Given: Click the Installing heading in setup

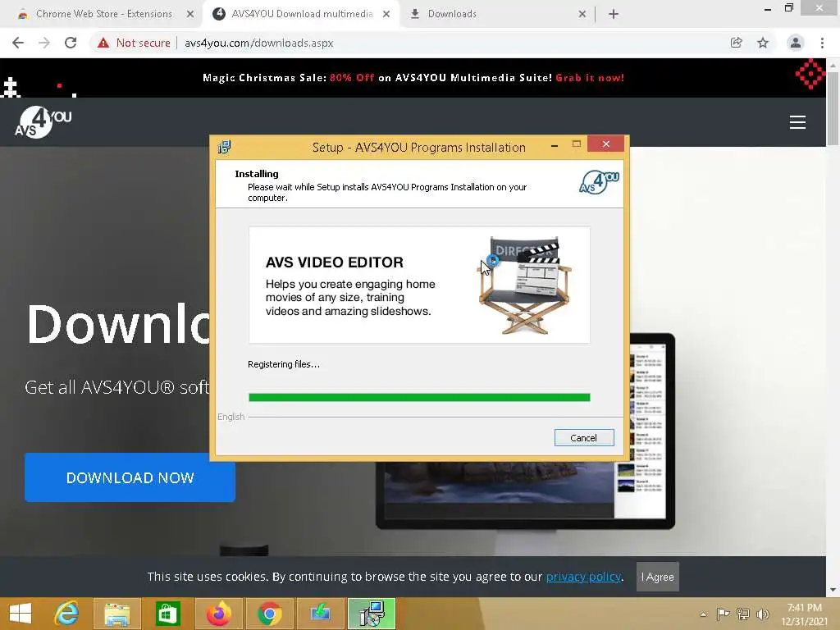Looking at the screenshot, I should tap(257, 174).
